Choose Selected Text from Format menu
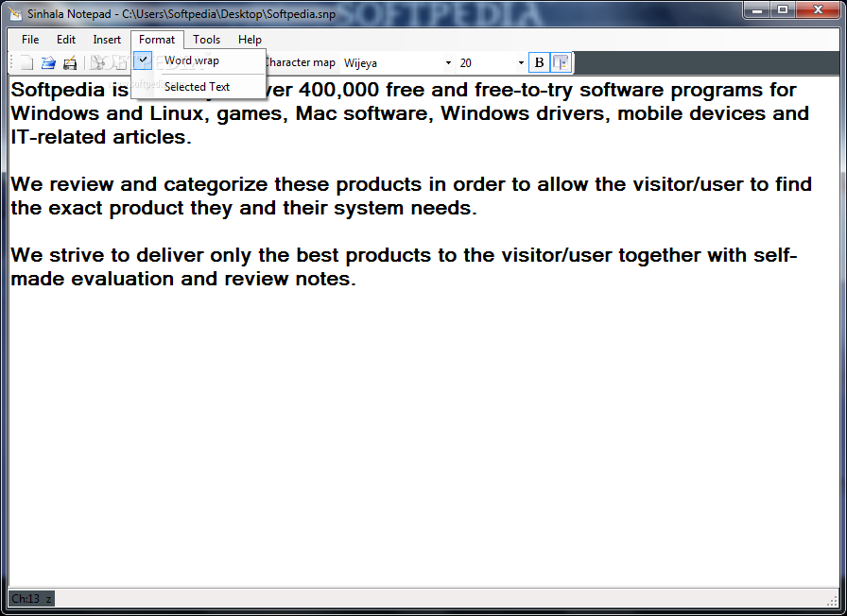Image resolution: width=847 pixels, height=616 pixels. click(199, 87)
